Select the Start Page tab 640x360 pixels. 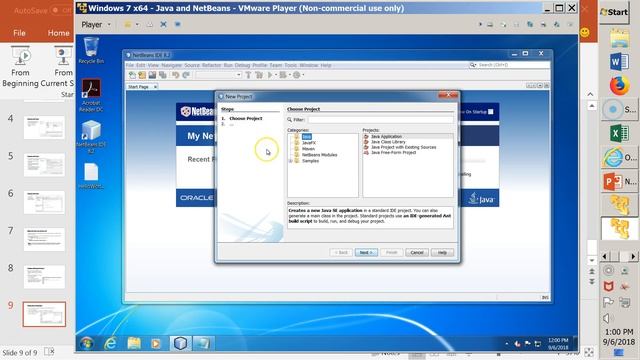click(x=138, y=87)
